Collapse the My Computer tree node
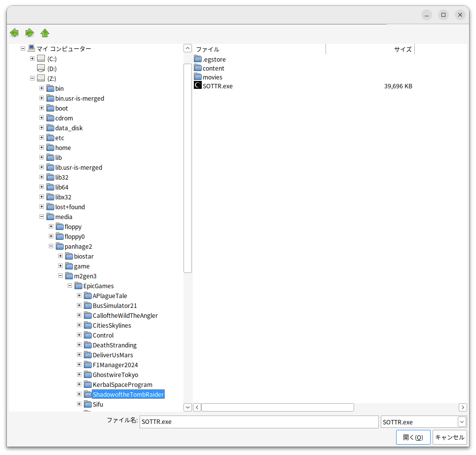476x455 pixels. [x=23, y=48]
